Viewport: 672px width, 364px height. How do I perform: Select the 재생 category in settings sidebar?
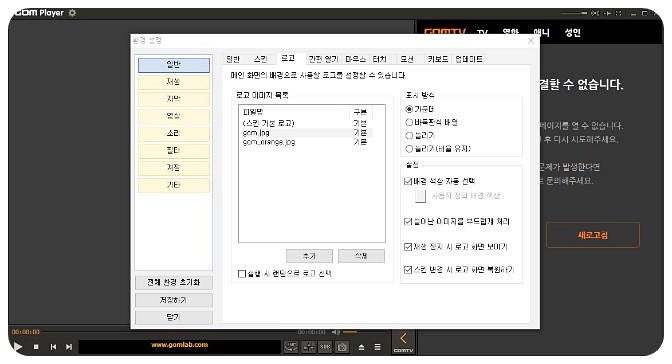tap(174, 82)
